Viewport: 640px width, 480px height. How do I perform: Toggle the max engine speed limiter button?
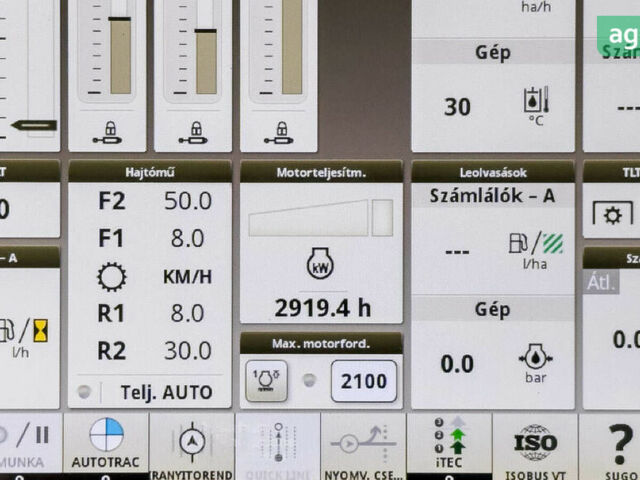point(266,381)
